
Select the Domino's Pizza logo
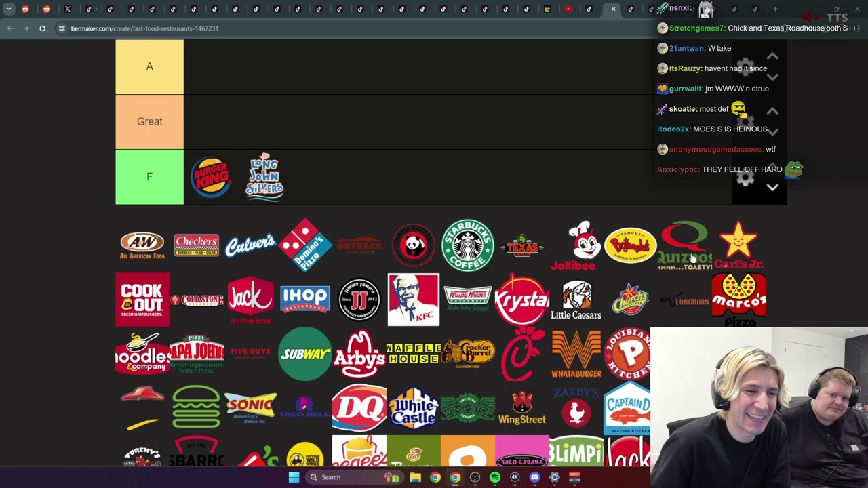pyautogui.click(x=305, y=245)
